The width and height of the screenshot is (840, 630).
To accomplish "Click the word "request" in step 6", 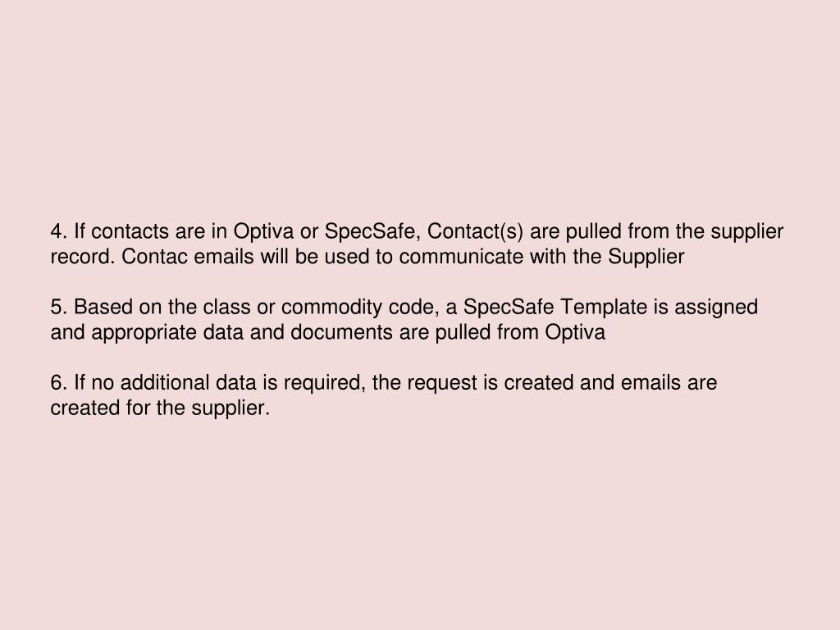I will pos(442,383).
